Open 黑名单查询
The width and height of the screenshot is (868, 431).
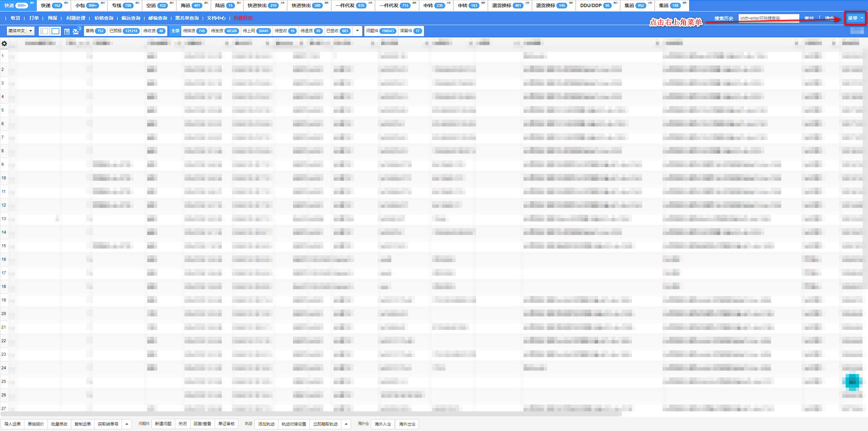pyautogui.click(x=187, y=18)
